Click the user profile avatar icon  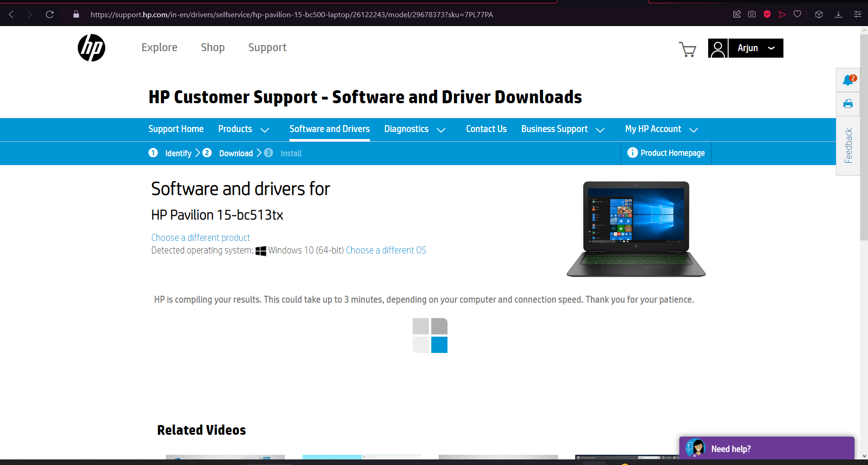click(x=717, y=48)
